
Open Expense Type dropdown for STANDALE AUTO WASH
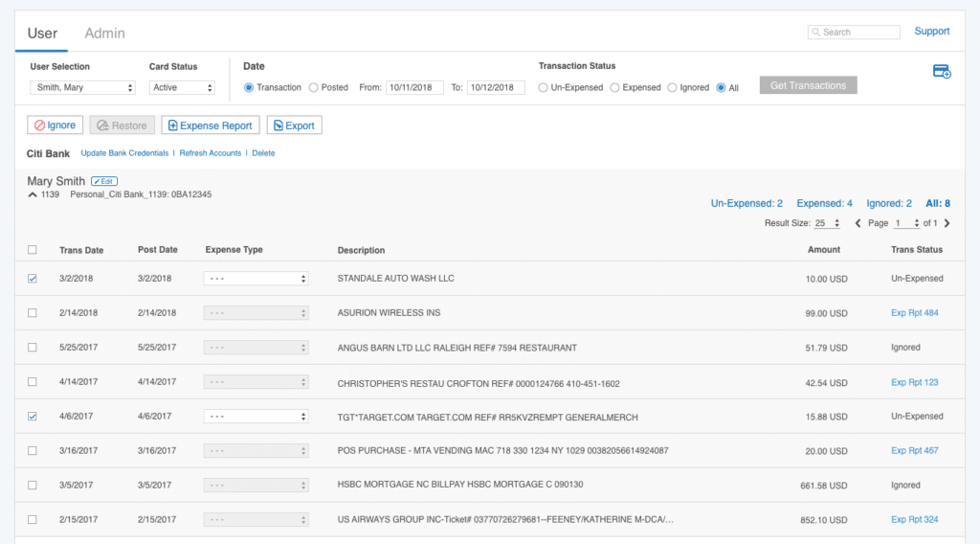click(256, 279)
